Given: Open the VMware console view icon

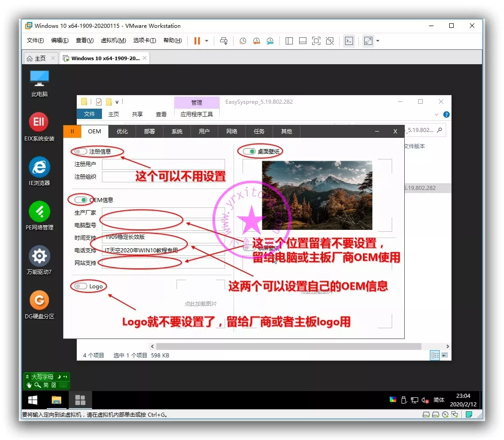Looking at the screenshot, I should coord(349,41).
